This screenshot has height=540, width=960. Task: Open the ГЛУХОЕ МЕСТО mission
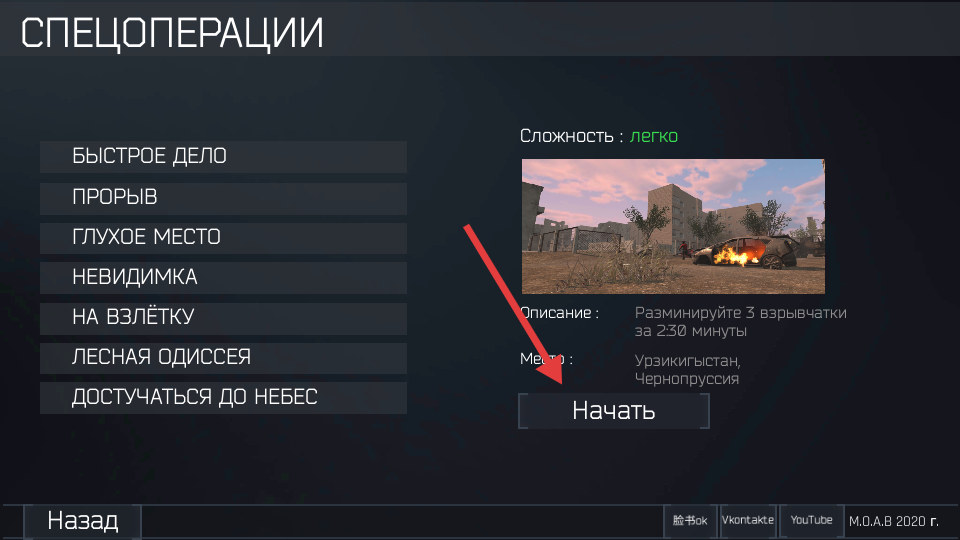tap(223, 238)
